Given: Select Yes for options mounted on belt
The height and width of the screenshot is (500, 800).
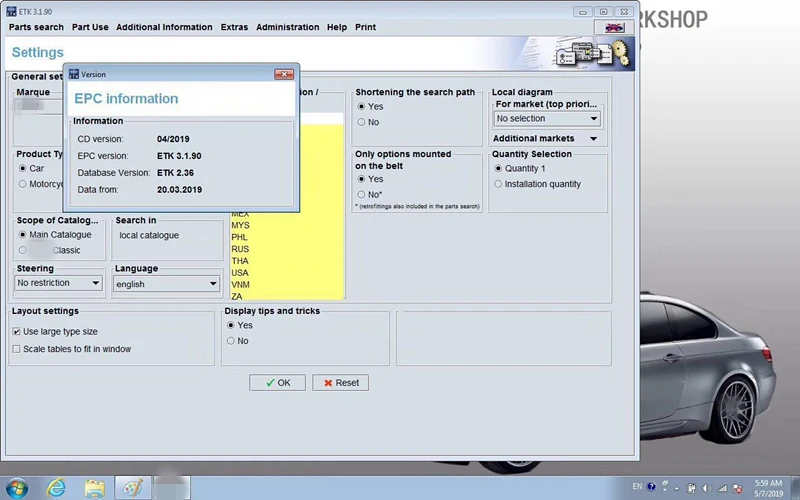Looking at the screenshot, I should 361,179.
